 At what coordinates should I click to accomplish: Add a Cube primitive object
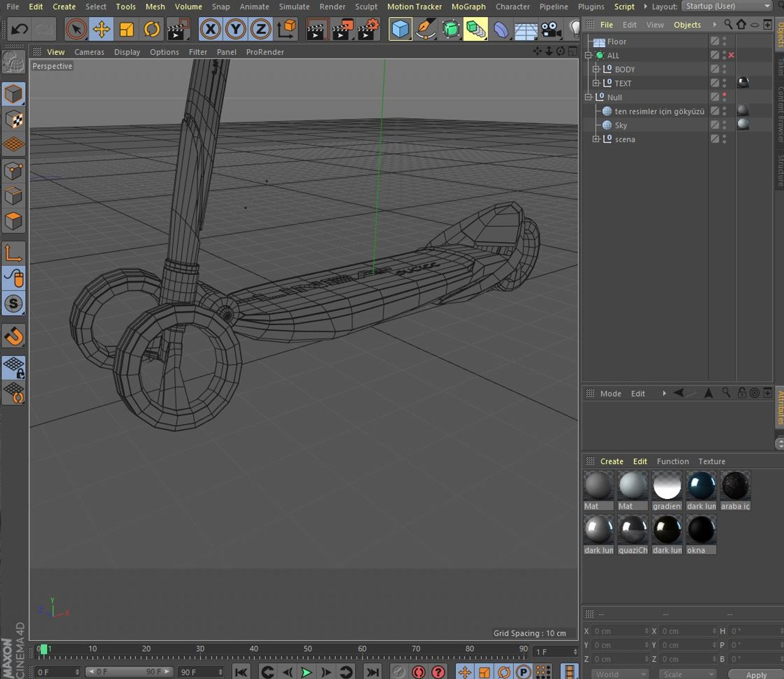400,29
